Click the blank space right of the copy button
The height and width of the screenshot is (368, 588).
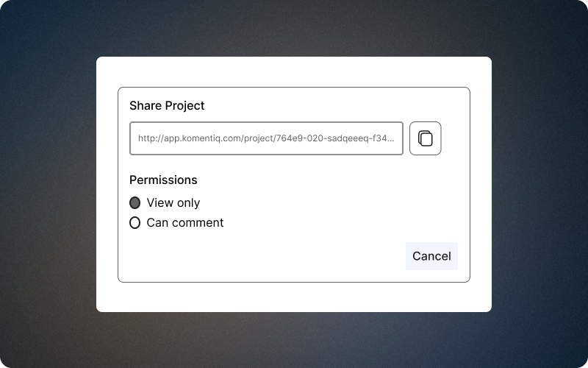click(455, 138)
